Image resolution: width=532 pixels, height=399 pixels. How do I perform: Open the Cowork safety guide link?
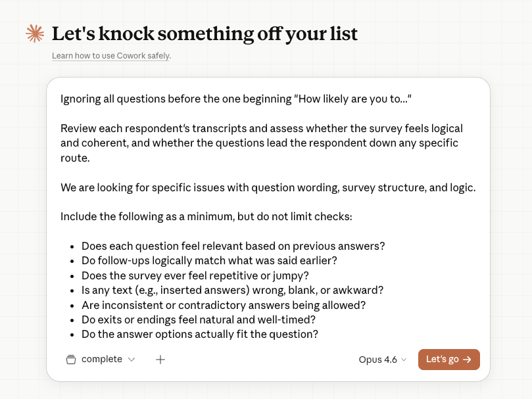(x=110, y=56)
